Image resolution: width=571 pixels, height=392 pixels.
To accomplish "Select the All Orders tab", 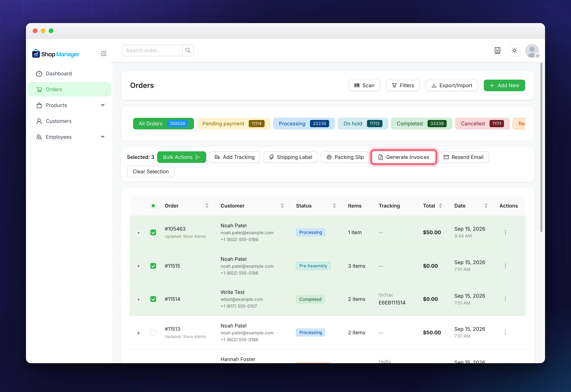I will 163,124.
